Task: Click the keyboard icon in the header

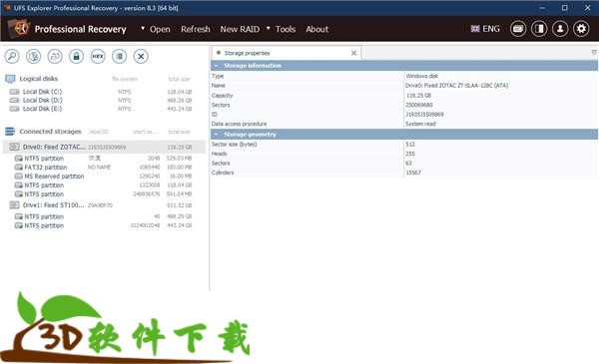Action: point(518,29)
